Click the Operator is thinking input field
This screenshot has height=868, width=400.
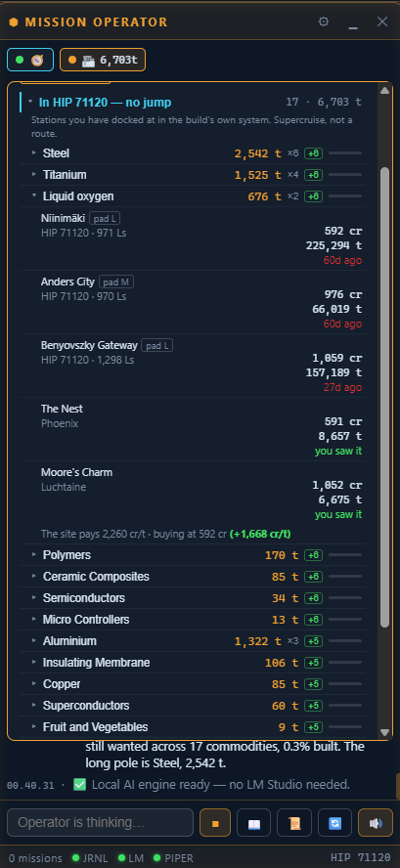point(101,823)
